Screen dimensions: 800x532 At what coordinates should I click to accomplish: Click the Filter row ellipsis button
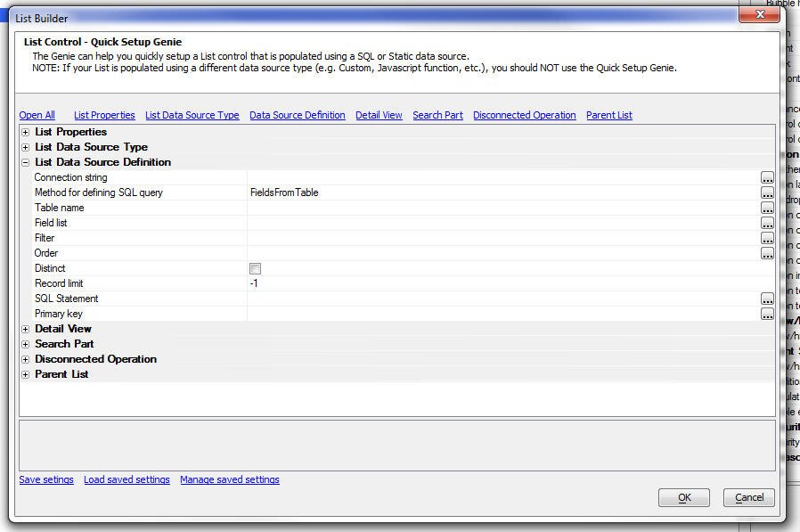tap(767, 238)
